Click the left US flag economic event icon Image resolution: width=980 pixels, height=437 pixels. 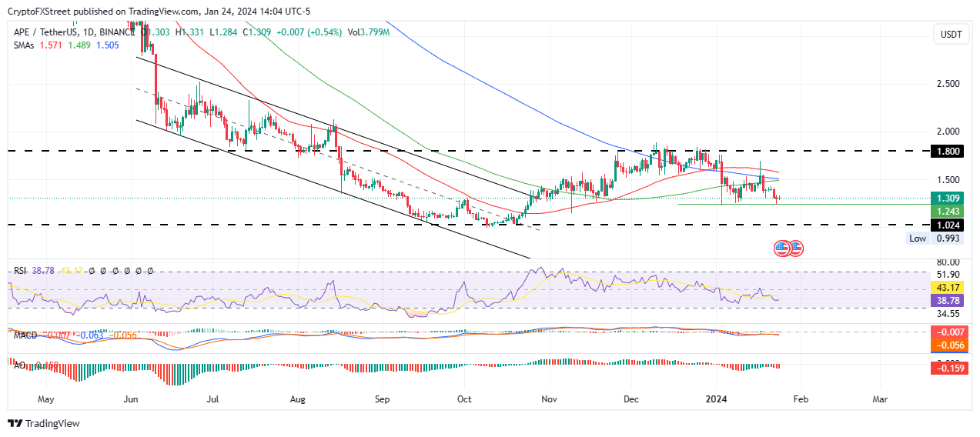click(781, 249)
